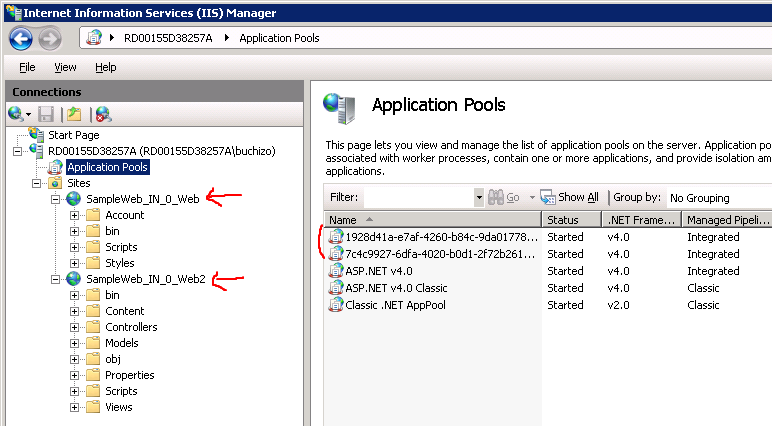The image size is (772, 426).
Task: Click the Delete Connection icon in Connections toolbar
Action: (x=102, y=115)
